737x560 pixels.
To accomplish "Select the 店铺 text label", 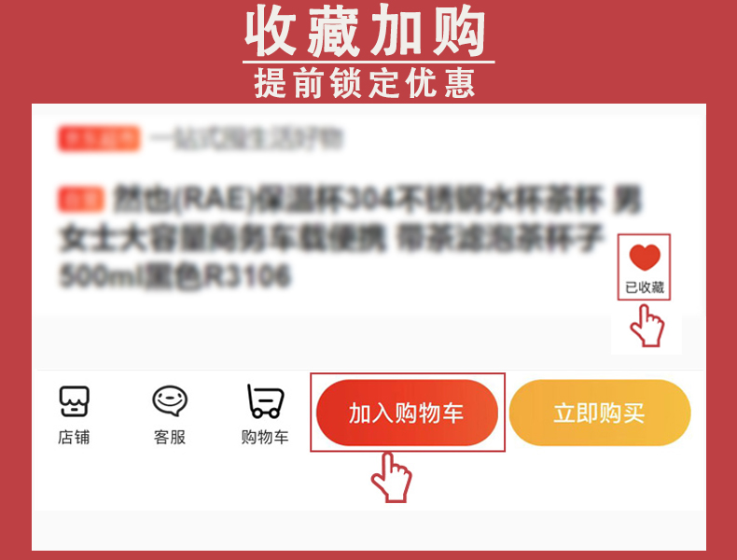I will tap(74, 438).
